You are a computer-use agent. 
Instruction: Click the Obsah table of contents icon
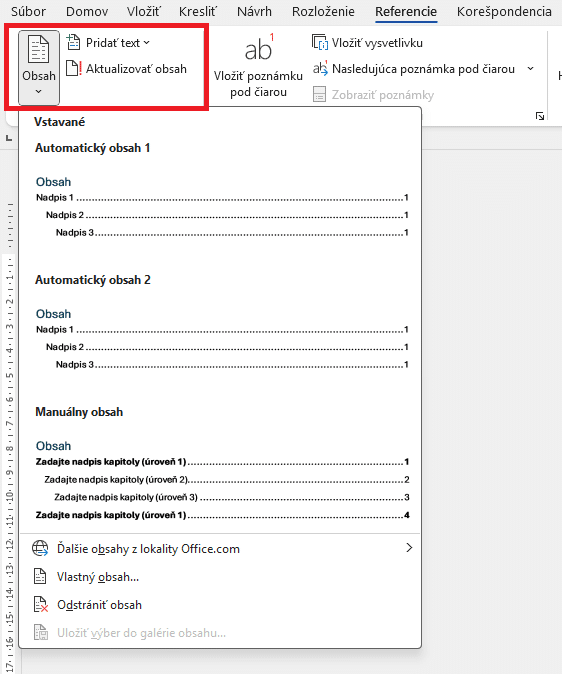38,49
